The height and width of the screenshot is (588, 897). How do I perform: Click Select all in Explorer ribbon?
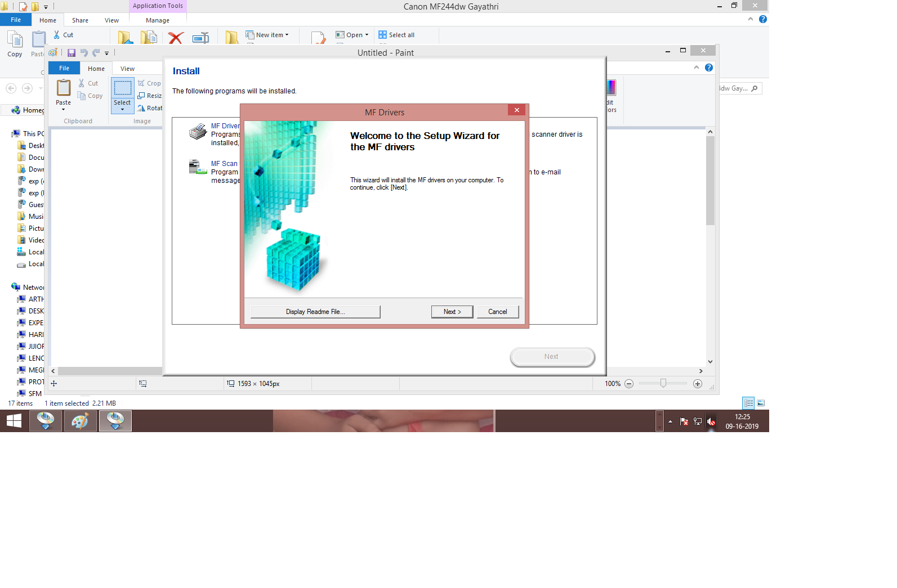pyautogui.click(x=396, y=35)
